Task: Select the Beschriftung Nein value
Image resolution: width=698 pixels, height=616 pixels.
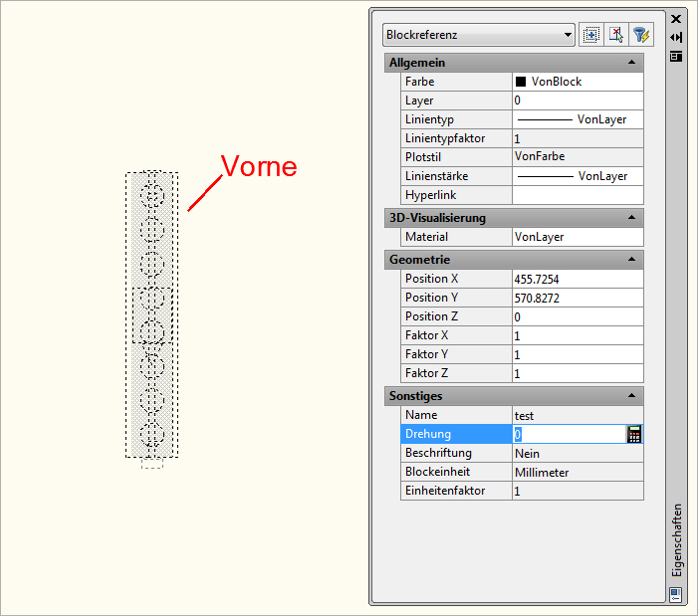Action: 578,453
